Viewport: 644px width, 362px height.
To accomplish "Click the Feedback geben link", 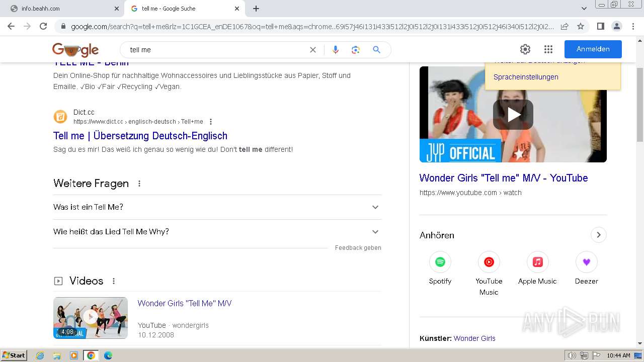I will pyautogui.click(x=358, y=248).
